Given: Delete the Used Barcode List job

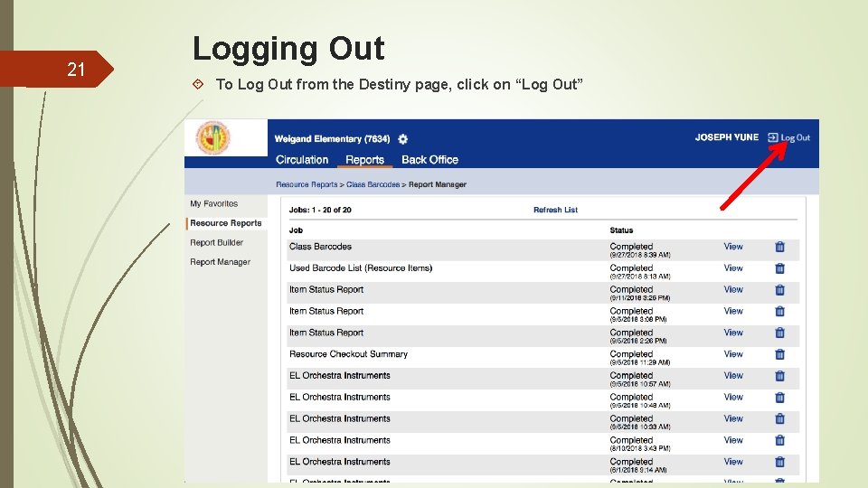Looking at the screenshot, I should click(x=780, y=268).
